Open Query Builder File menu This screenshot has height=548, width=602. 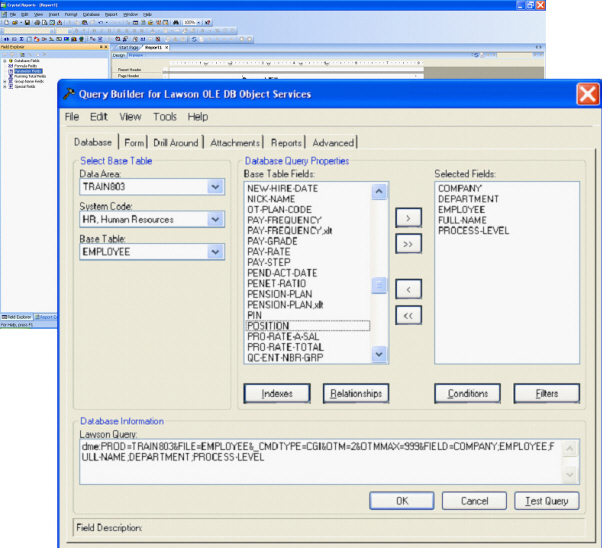pos(72,117)
